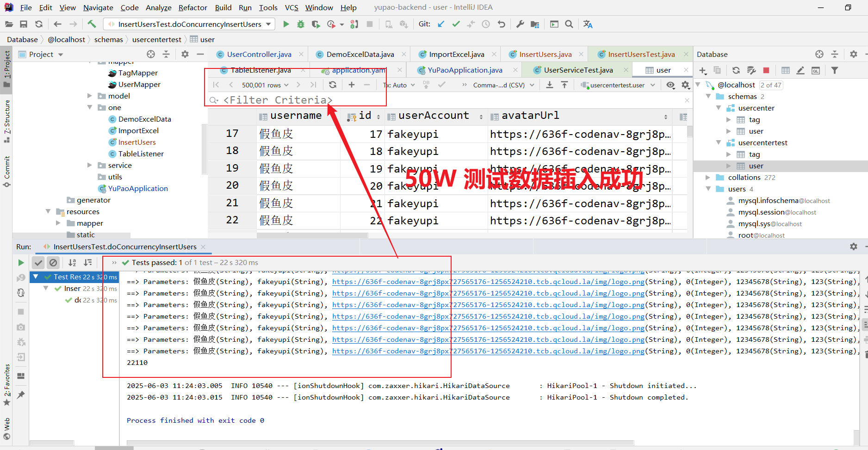868x450 pixels.
Task: Reload table data in the editor toolbar
Action: 333,85
